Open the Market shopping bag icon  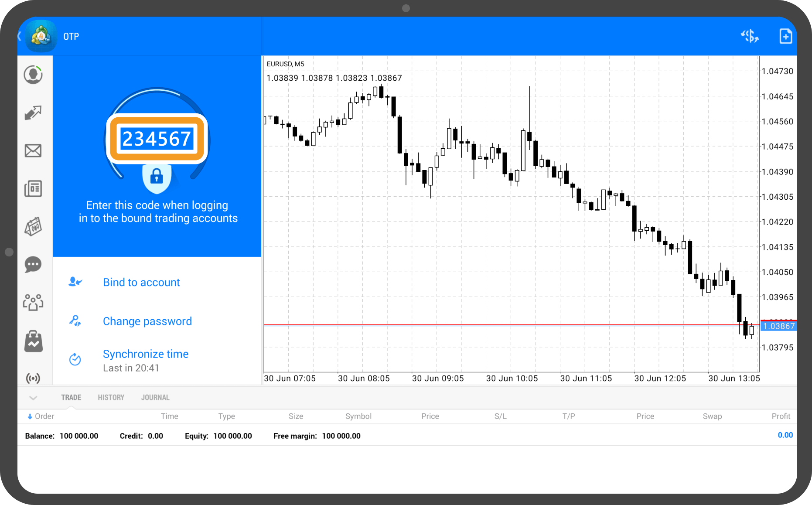(x=33, y=341)
